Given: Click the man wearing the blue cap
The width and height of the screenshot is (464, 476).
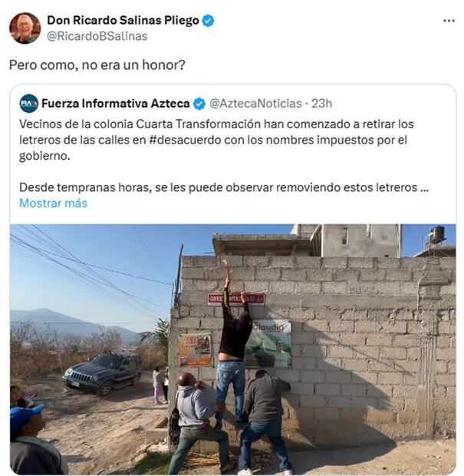Looking at the screenshot, I should [x=33, y=440].
